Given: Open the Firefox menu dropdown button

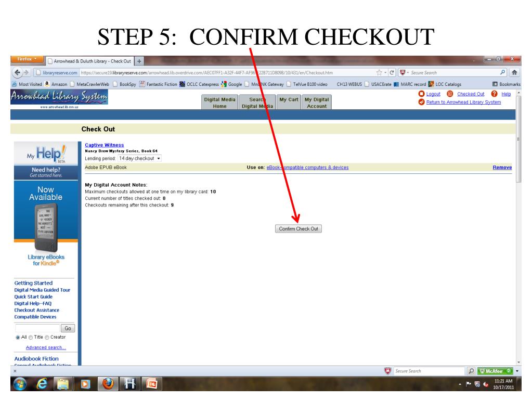Looking at the screenshot, I should (27, 59).
